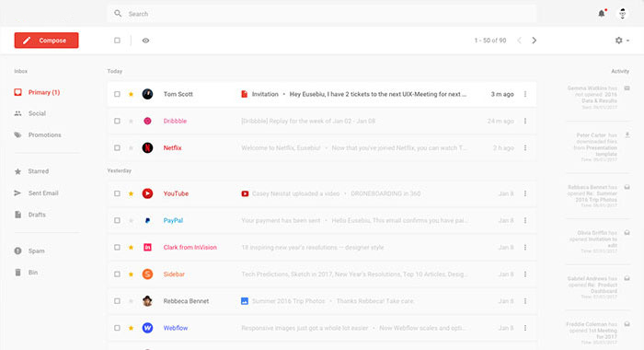Toggle the eye view icon in toolbar

tap(145, 41)
